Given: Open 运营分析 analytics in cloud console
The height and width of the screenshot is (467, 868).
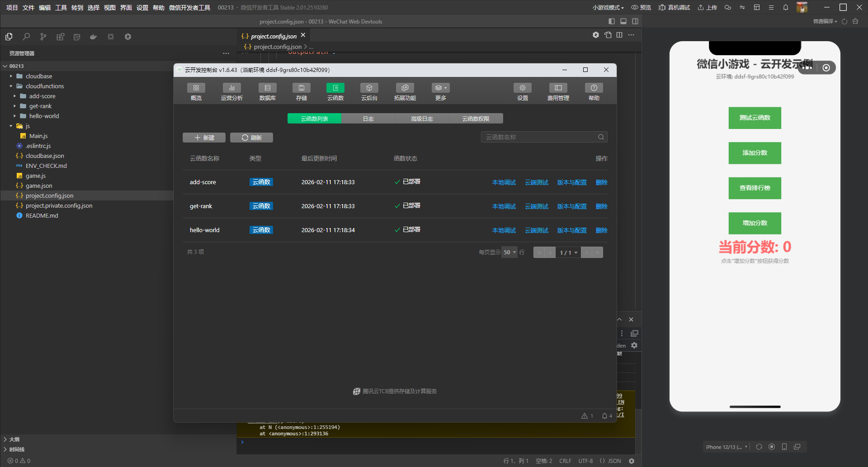Looking at the screenshot, I should pyautogui.click(x=232, y=92).
